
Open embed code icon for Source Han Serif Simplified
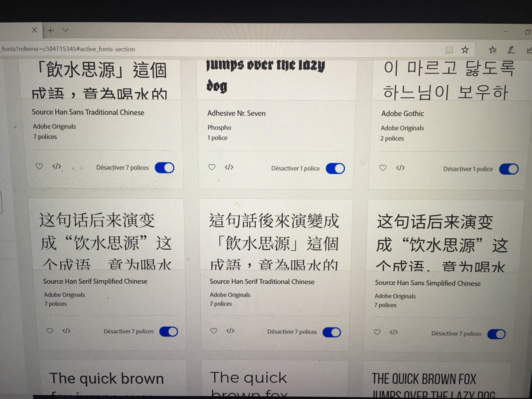click(x=66, y=331)
